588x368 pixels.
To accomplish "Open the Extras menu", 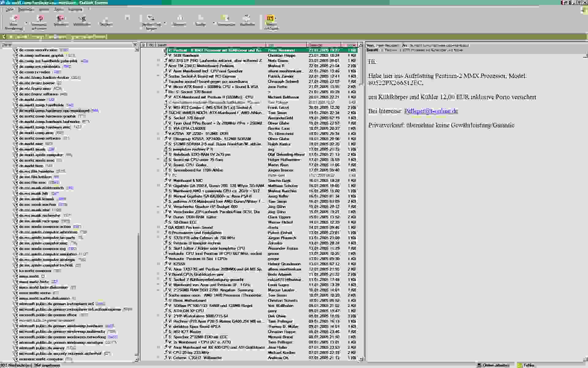I will [58, 10].
